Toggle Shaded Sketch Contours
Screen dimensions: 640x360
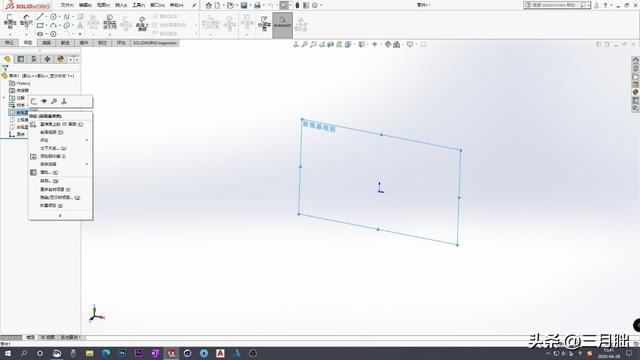pos(301,24)
